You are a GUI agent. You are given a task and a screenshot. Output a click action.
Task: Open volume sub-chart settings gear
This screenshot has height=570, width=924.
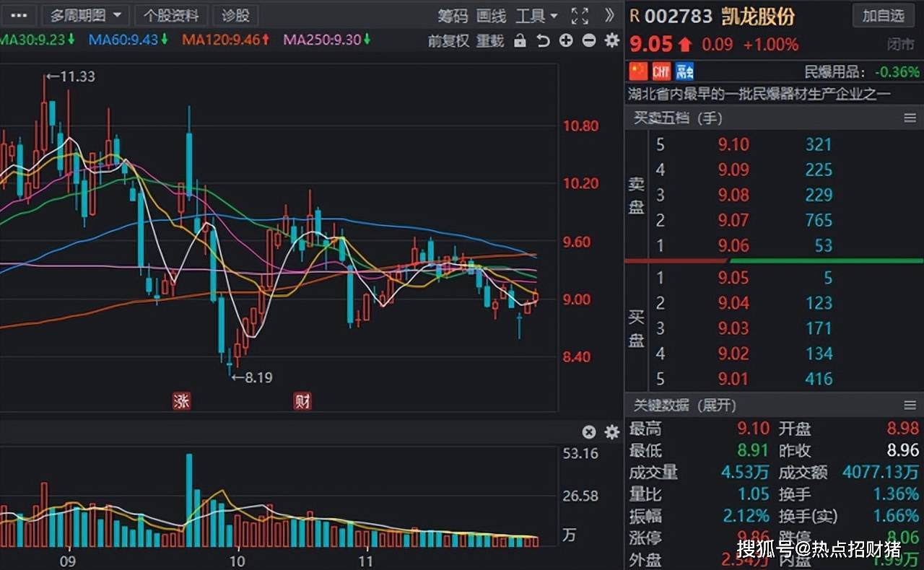pyautogui.click(x=612, y=432)
